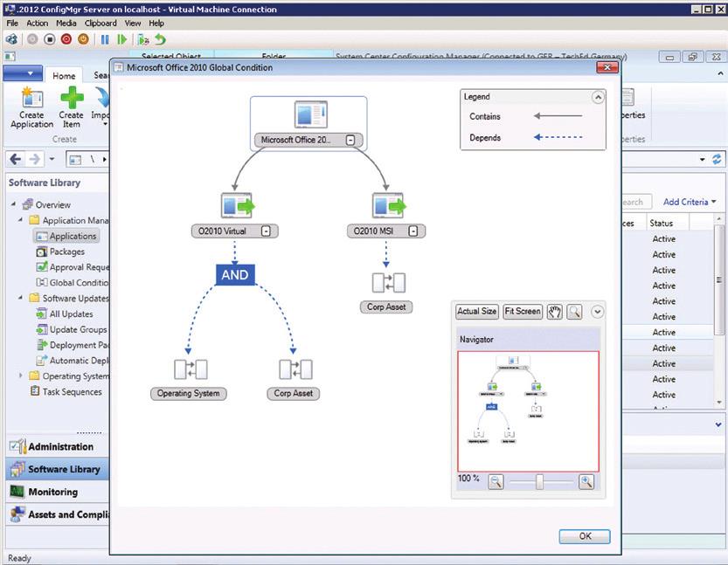This screenshot has height=565, width=728.
Task: Select Applications in the tree
Action: pos(66,236)
